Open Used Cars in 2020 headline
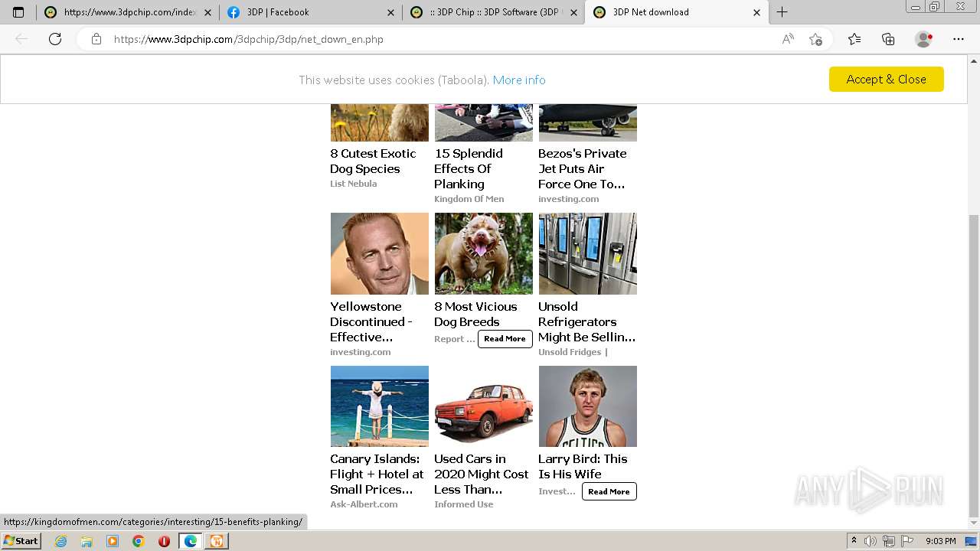980x551 pixels. (482, 474)
